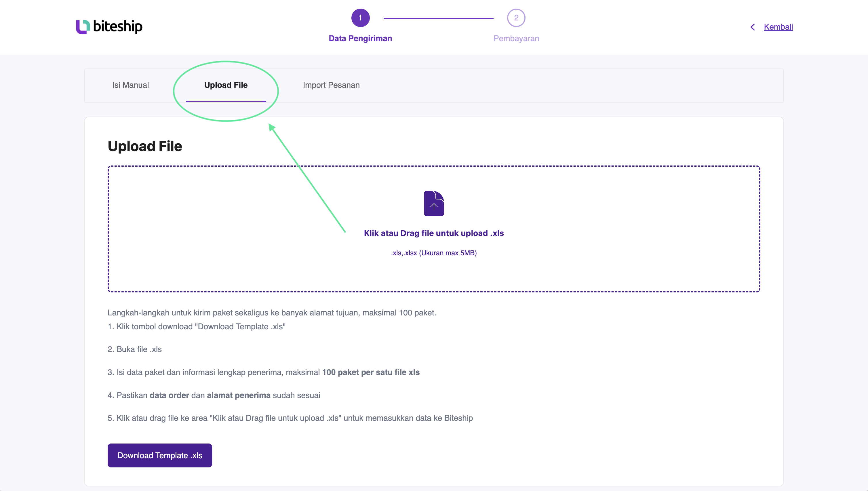
Task: Click the back chevron beside Kembali
Action: [x=752, y=27]
